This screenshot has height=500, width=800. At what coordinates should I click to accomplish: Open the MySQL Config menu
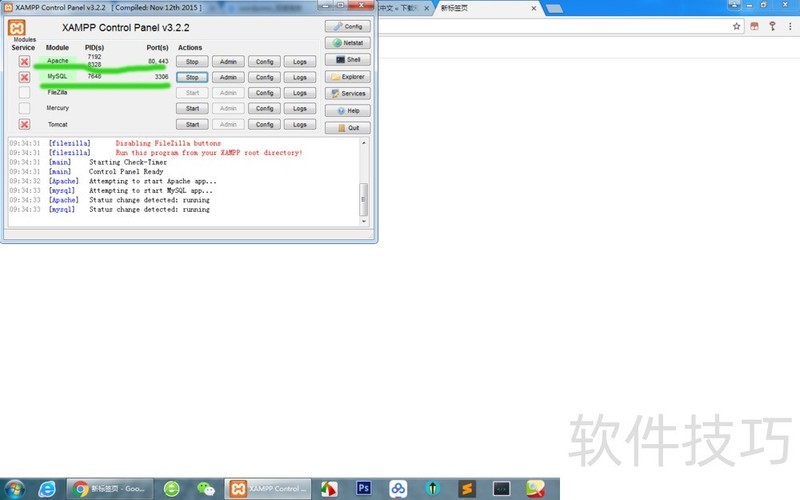(x=264, y=77)
